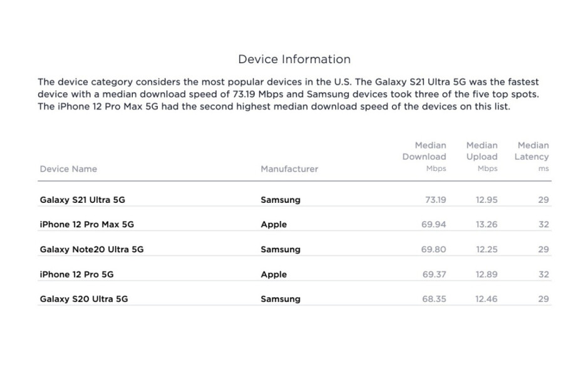Click the 12.89 upload speed cell

pos(487,274)
